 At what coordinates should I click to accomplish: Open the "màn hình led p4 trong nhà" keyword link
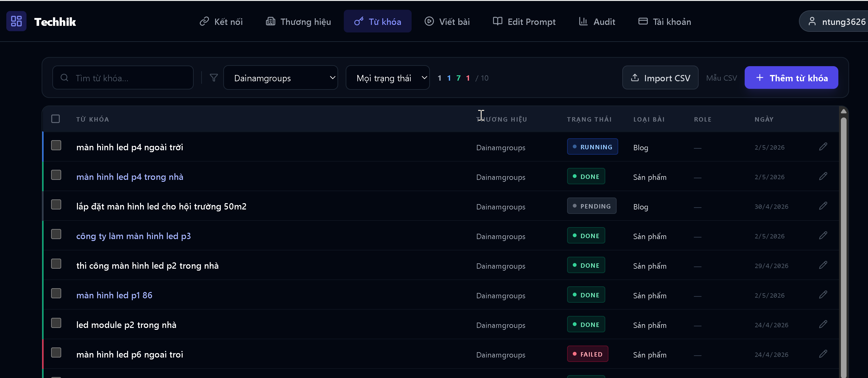pos(130,177)
